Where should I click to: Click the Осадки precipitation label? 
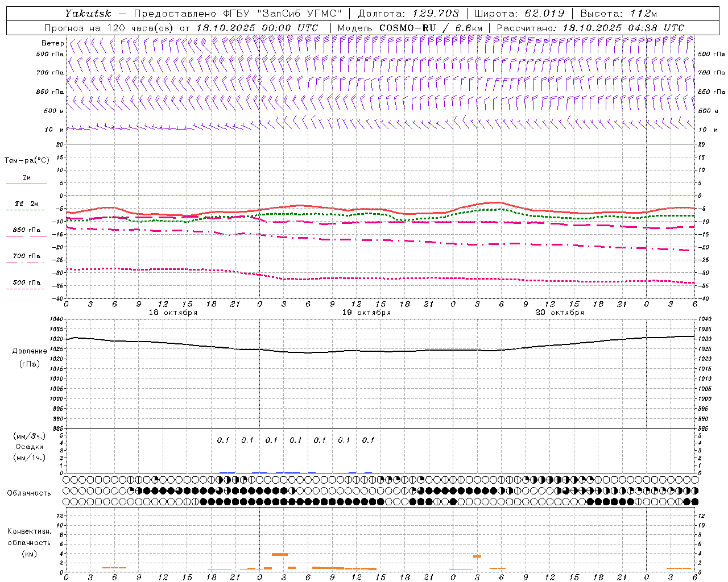30,447
